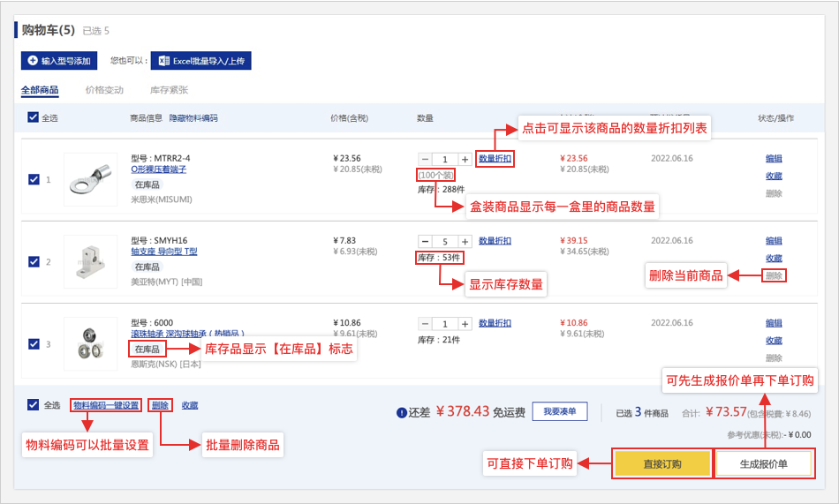The width and height of the screenshot is (839, 504).
Task: Click the minus stepper for MTRR2-4 quantity
Action: tap(425, 160)
